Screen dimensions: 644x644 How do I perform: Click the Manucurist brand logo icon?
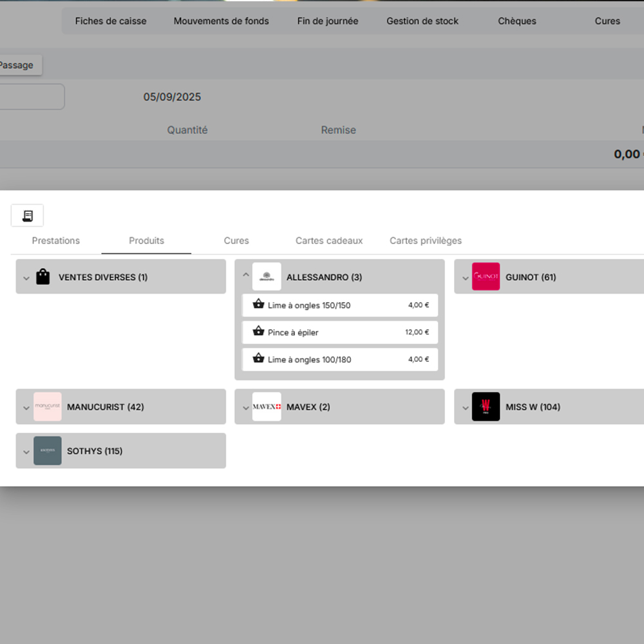coord(47,406)
